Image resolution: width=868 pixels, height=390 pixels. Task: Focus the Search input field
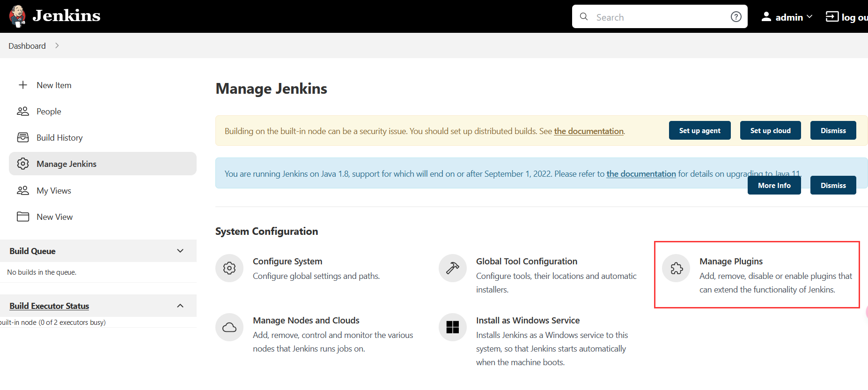[x=659, y=17]
